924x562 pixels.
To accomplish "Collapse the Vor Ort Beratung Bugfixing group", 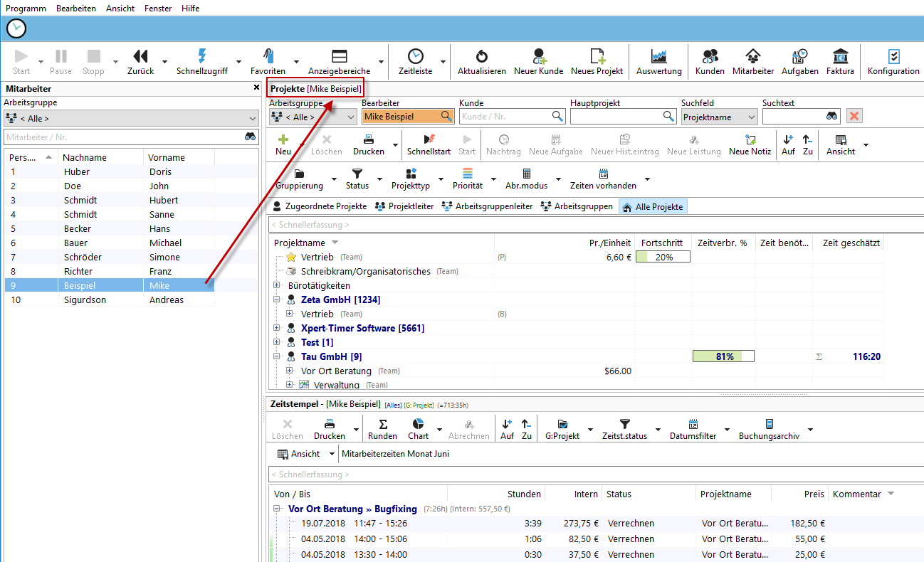I will click(x=277, y=509).
